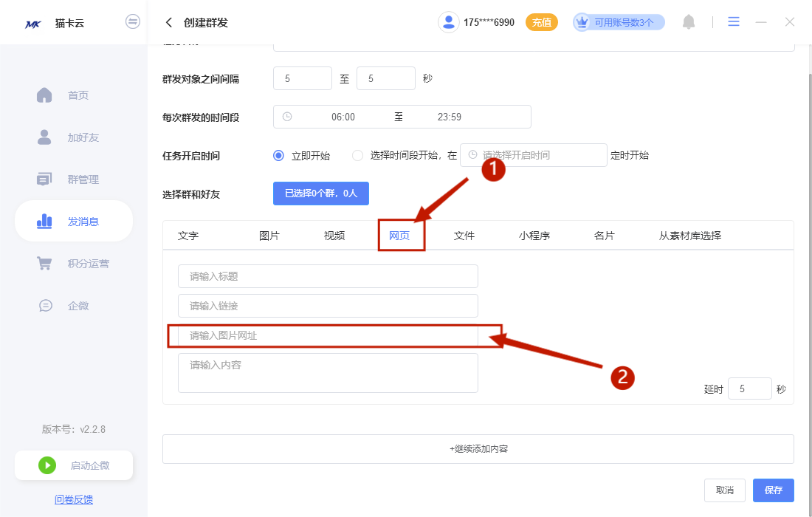Click the version text 版本号：v2.2.8
This screenshot has width=812, height=517.
(74, 429)
